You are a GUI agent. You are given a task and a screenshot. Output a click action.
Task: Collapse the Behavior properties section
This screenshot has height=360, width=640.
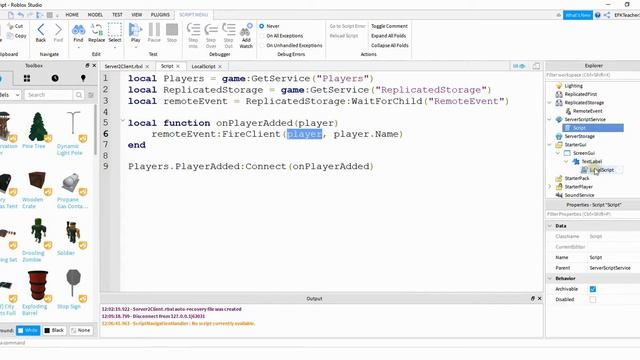[x=550, y=278]
